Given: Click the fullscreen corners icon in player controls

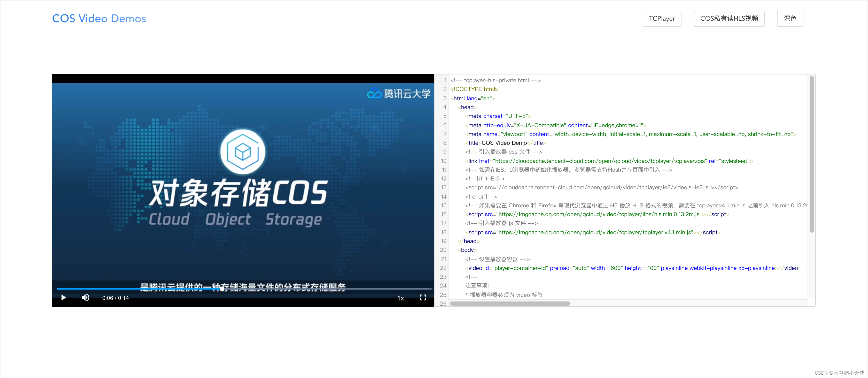Looking at the screenshot, I should (422, 298).
